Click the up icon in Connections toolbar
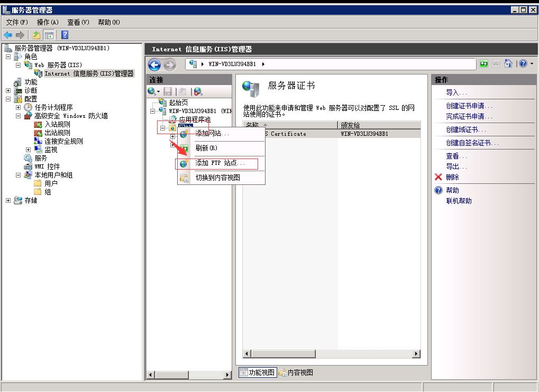This screenshot has height=392, width=539. pos(182,91)
